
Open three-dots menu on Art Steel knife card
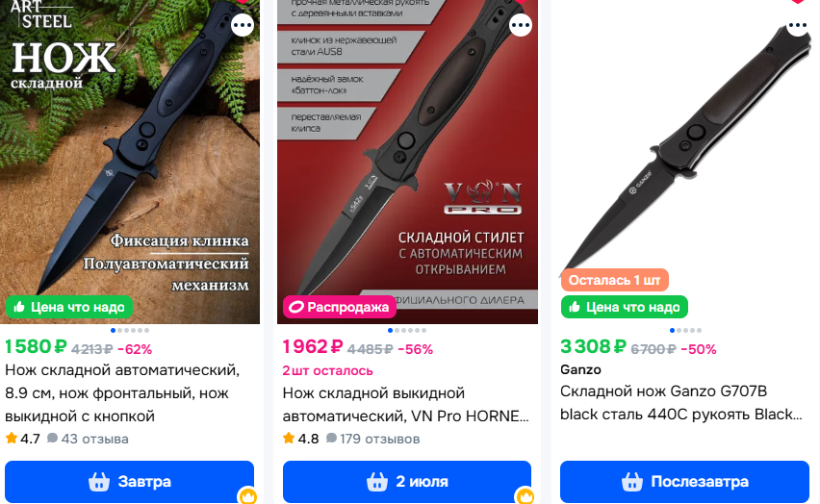pyautogui.click(x=243, y=25)
